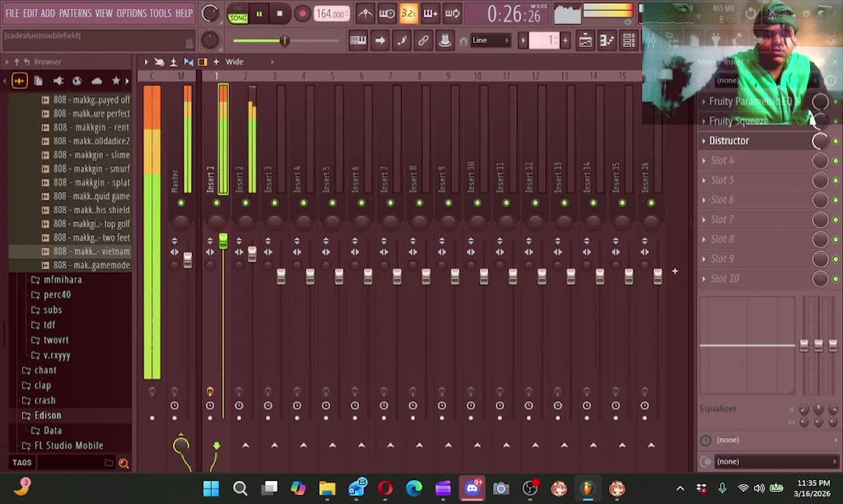The height and width of the screenshot is (504, 843).
Task: Open the FILE menu
Action: pyautogui.click(x=12, y=13)
